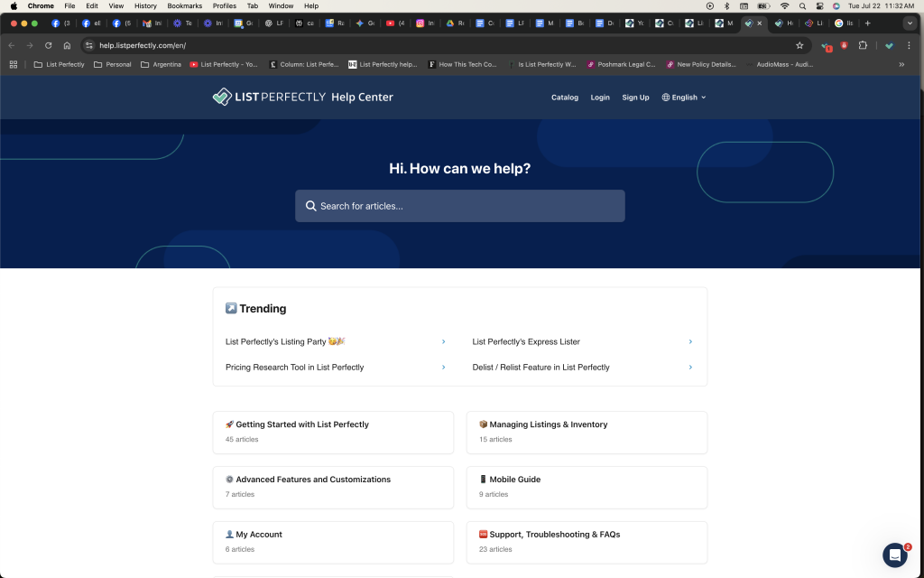Click the chevron beside Pricing Research Tool
Viewport: 924px width, 578px height.
point(444,367)
